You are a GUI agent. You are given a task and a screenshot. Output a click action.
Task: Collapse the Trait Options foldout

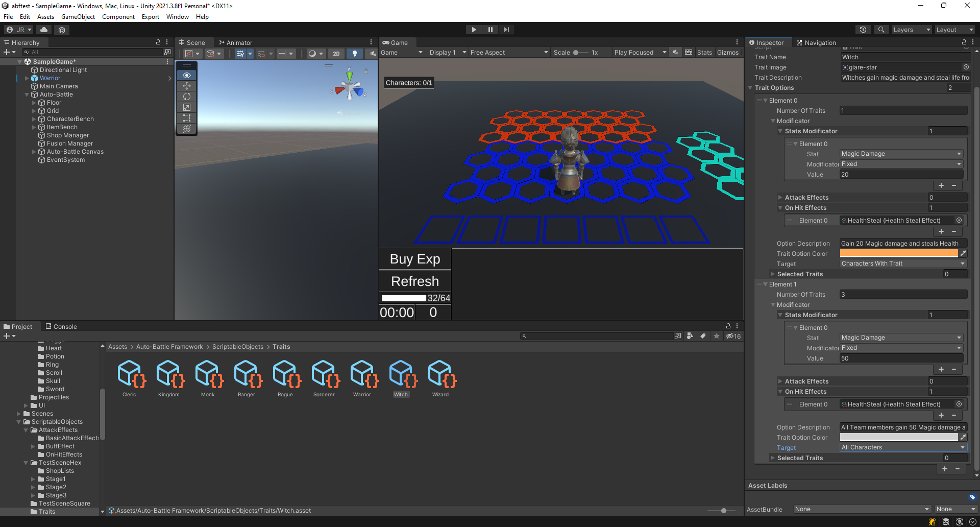[750, 88]
